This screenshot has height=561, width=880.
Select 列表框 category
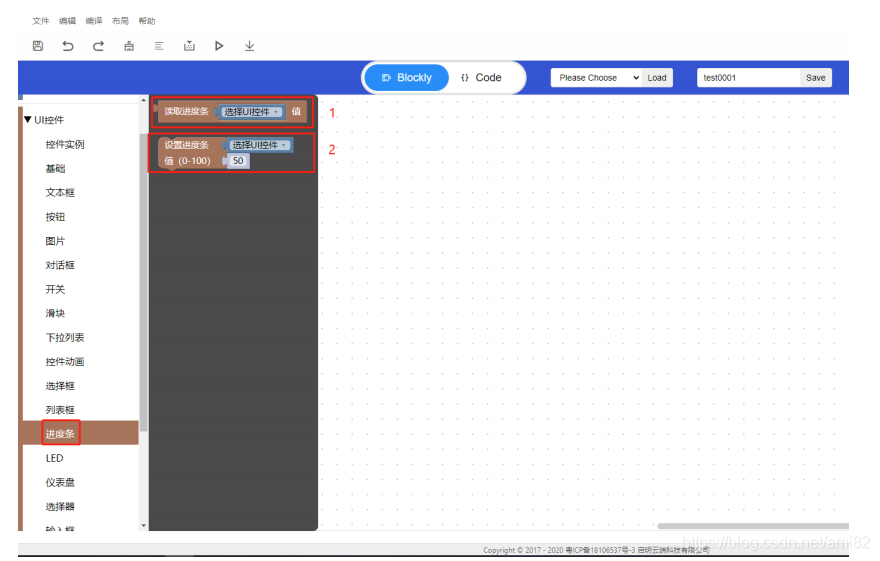[x=59, y=410]
